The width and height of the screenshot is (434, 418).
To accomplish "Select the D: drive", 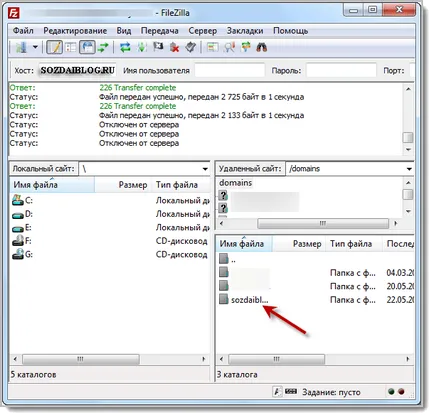I will point(22,214).
